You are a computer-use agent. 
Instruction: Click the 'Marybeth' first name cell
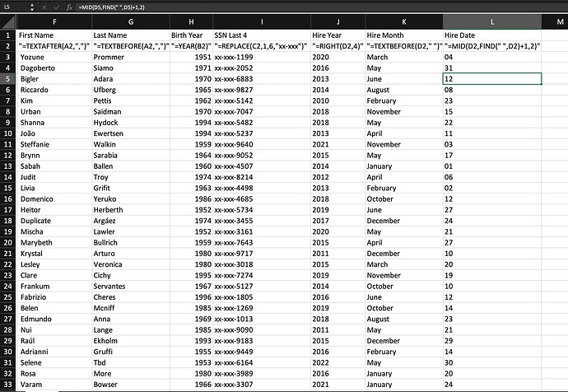click(54, 242)
